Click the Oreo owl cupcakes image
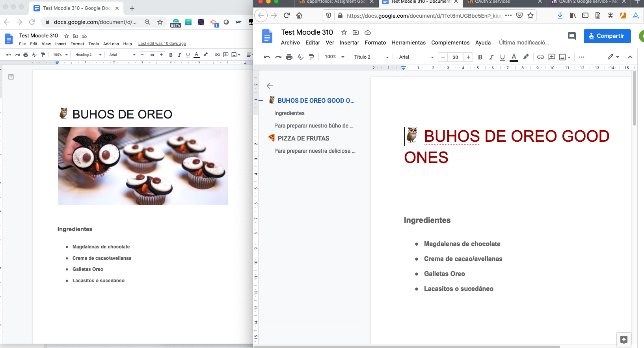 [143, 166]
